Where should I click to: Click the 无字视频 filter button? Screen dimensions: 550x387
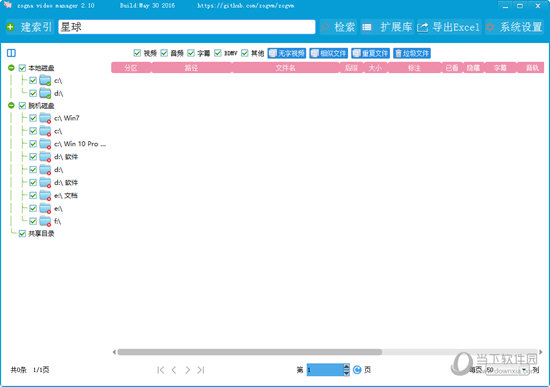click(x=287, y=53)
